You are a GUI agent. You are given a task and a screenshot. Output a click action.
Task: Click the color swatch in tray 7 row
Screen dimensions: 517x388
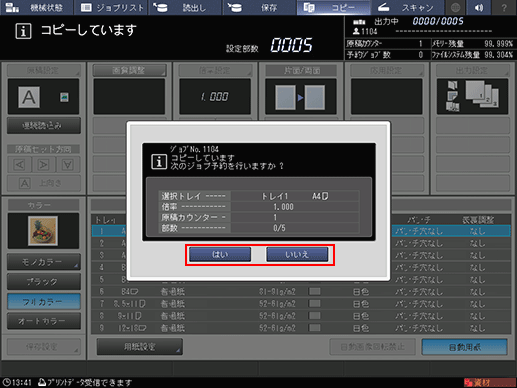[315, 304]
